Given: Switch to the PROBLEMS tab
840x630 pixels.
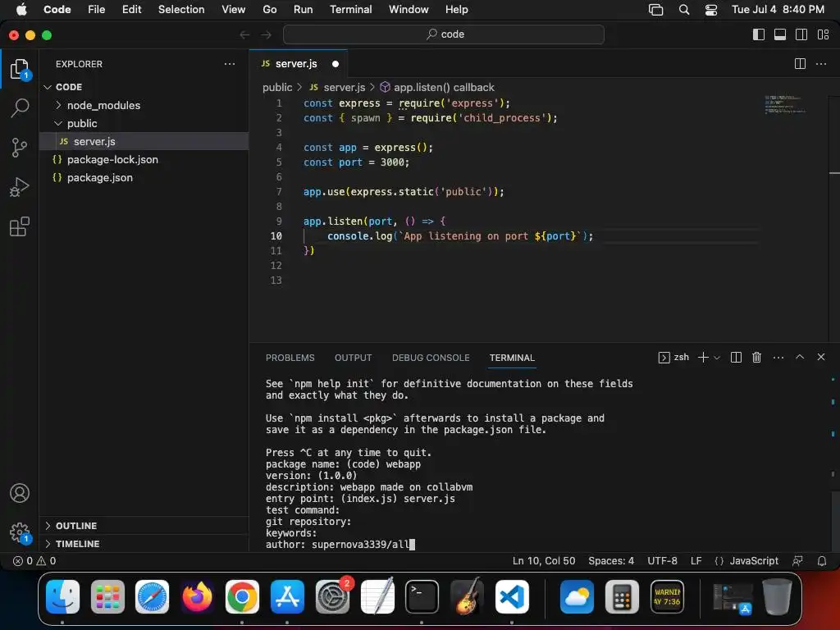Looking at the screenshot, I should coord(290,358).
